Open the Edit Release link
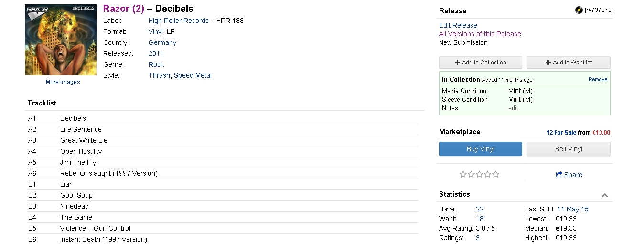The image size is (644, 252). pyautogui.click(x=458, y=25)
